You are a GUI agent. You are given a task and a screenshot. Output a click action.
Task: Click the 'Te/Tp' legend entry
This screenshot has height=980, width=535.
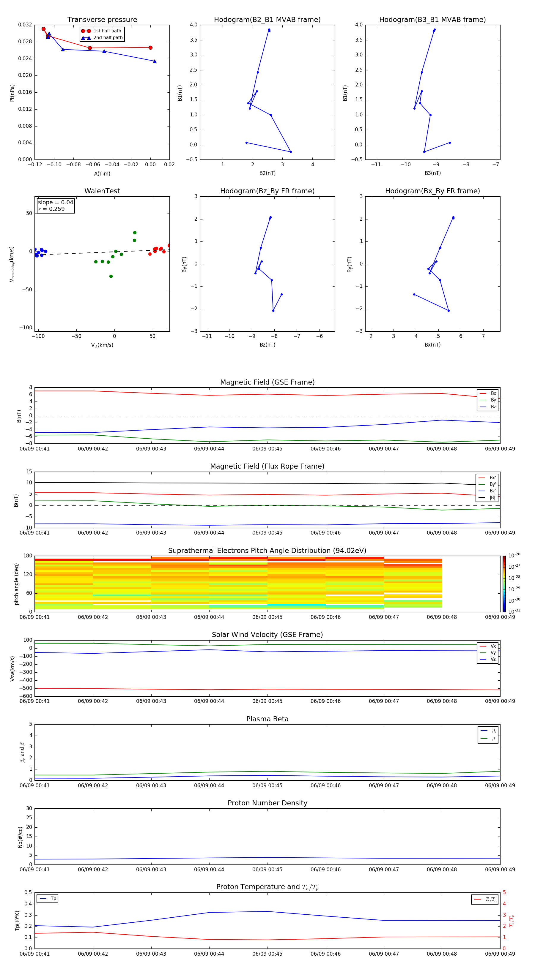click(485, 900)
